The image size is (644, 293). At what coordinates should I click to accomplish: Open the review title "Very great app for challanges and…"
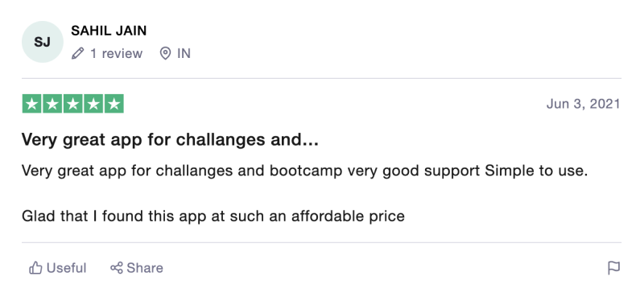[x=170, y=140]
